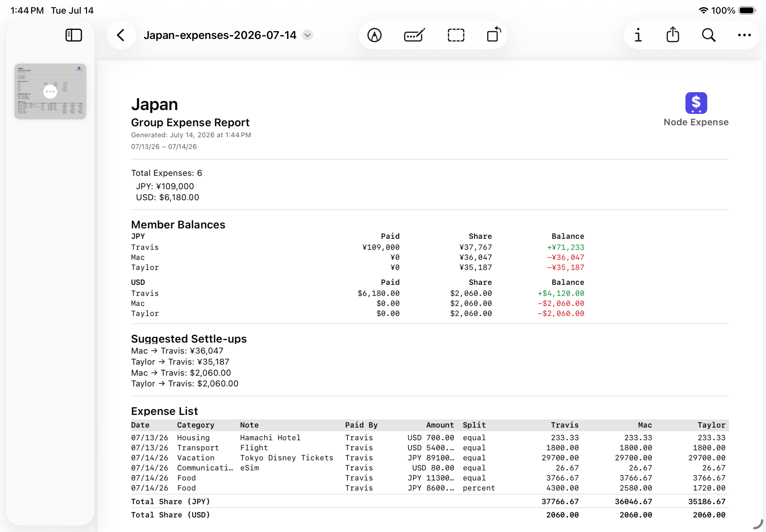Tap the status bar clock 1:44 PM
Viewport: 766px width, 532px height.
tap(27, 10)
